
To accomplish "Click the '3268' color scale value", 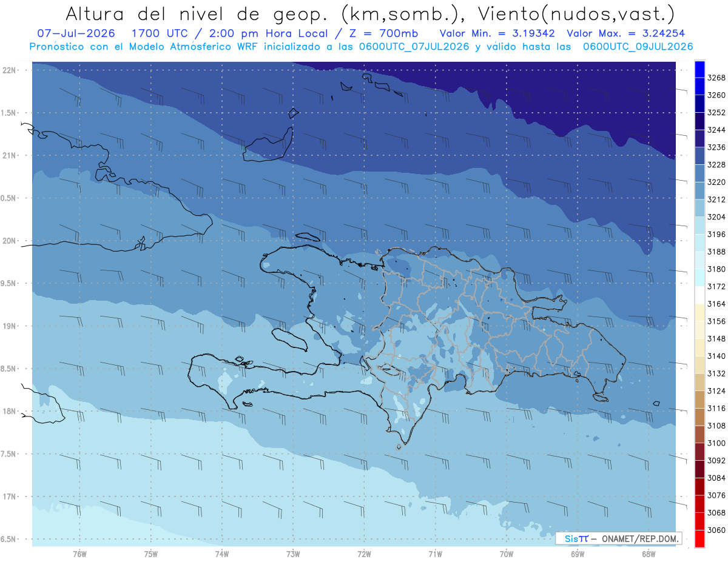I will pyautogui.click(x=716, y=78).
